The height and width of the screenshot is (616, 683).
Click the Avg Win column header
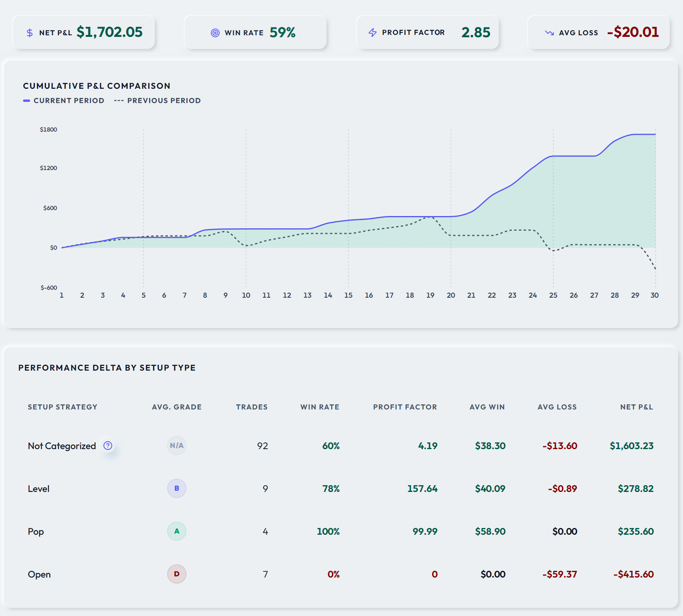point(487,407)
